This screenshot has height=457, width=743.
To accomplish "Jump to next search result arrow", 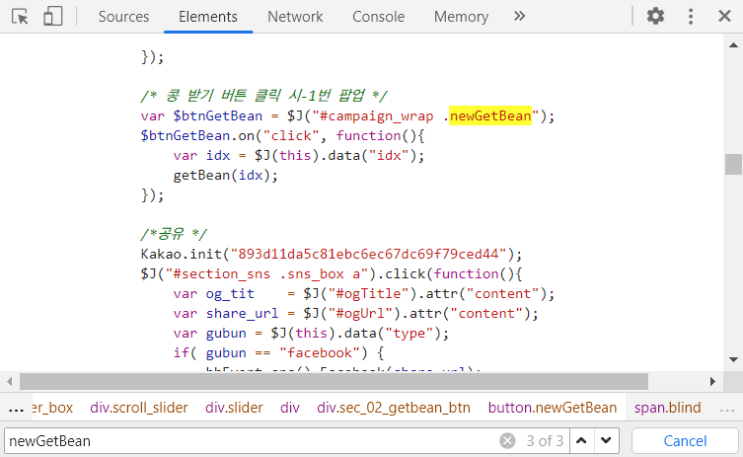I will [606, 441].
